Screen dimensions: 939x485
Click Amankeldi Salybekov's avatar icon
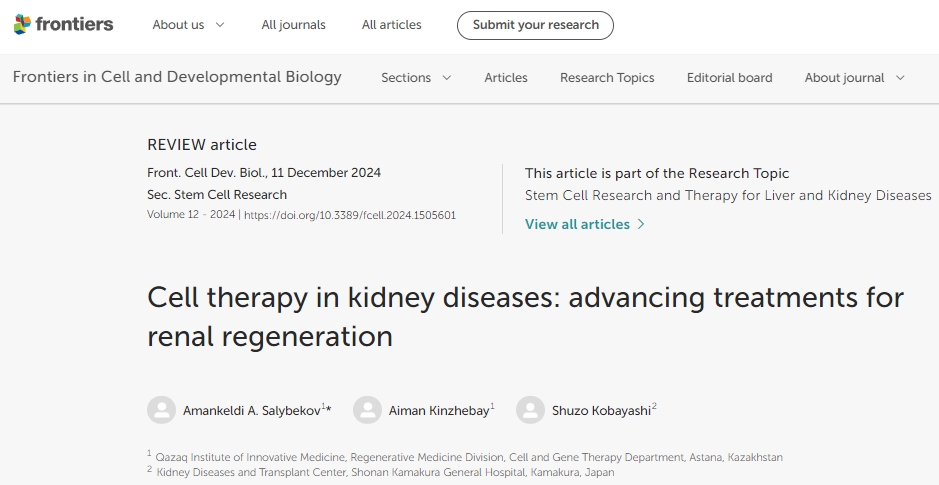click(x=161, y=410)
